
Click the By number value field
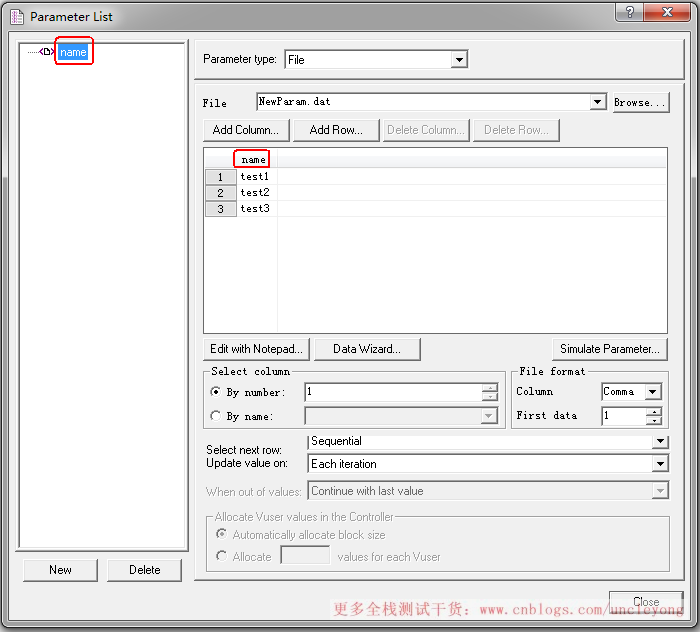tap(393, 392)
